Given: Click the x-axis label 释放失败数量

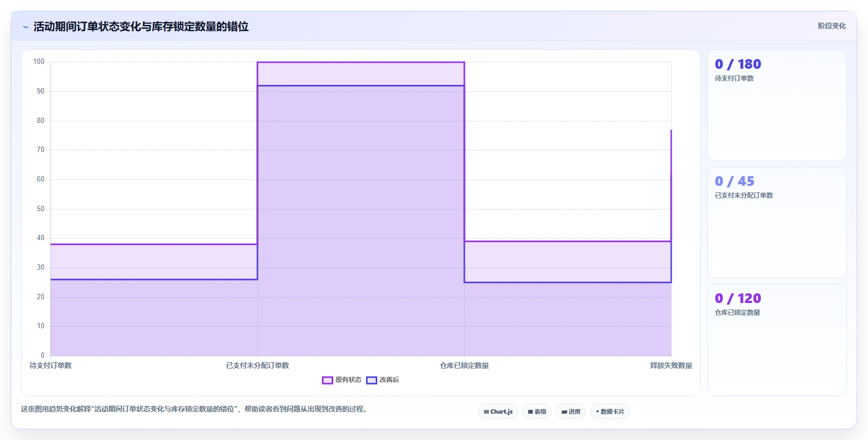Looking at the screenshot, I should point(671,365).
